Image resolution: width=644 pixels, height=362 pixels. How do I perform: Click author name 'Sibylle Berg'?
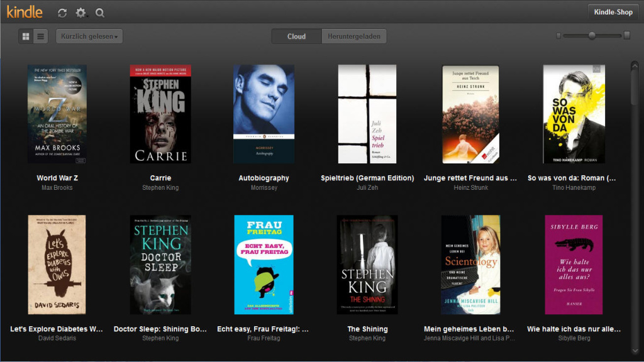574,338
